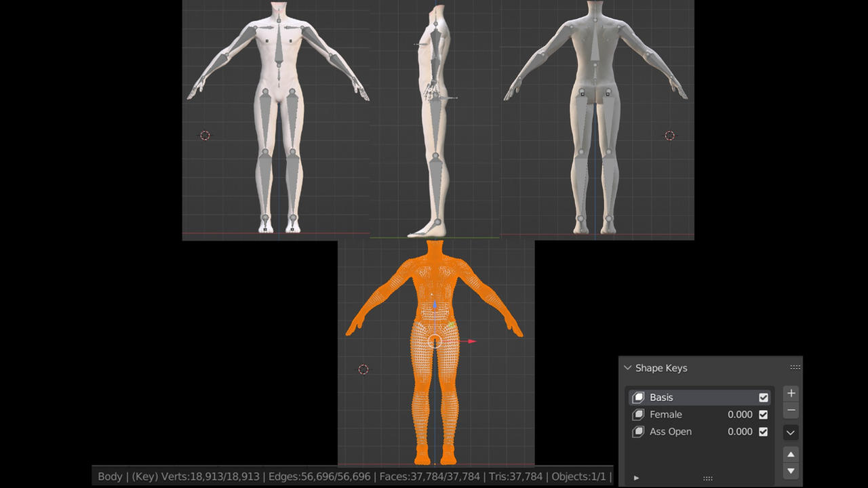Collapse the Shape Keys panel

(628, 368)
